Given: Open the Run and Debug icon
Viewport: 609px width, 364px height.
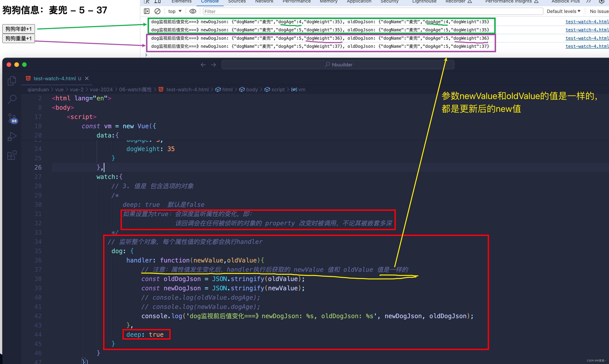Looking at the screenshot, I should coord(12,137).
